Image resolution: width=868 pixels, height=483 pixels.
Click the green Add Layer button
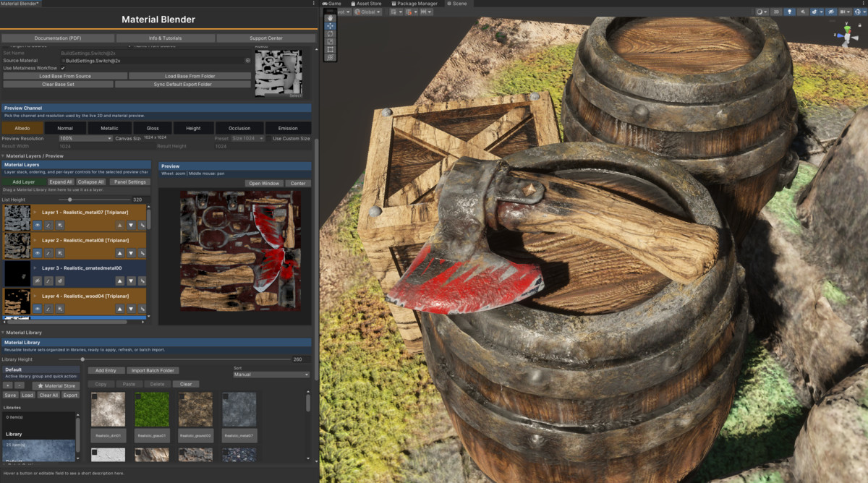[x=24, y=181]
